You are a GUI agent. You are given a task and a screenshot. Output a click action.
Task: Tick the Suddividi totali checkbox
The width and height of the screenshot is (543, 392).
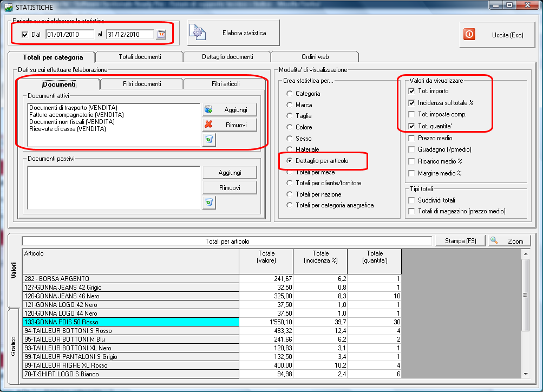click(x=411, y=200)
